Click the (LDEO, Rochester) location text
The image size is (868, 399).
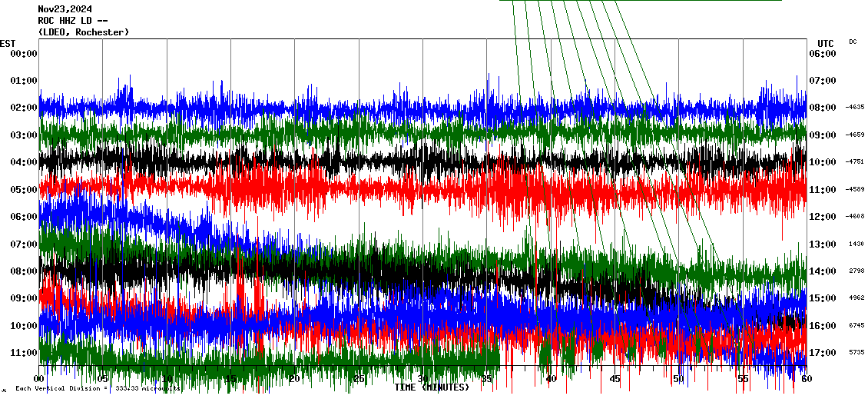point(84,32)
